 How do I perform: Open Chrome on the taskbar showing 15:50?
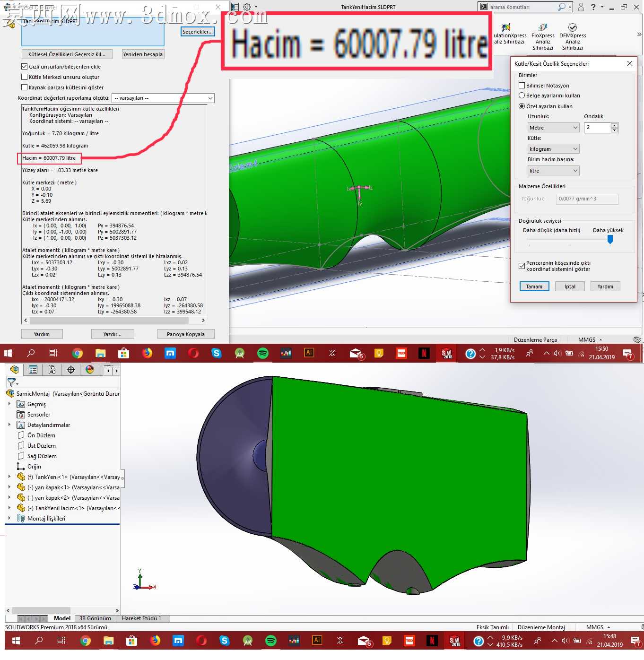[78, 353]
